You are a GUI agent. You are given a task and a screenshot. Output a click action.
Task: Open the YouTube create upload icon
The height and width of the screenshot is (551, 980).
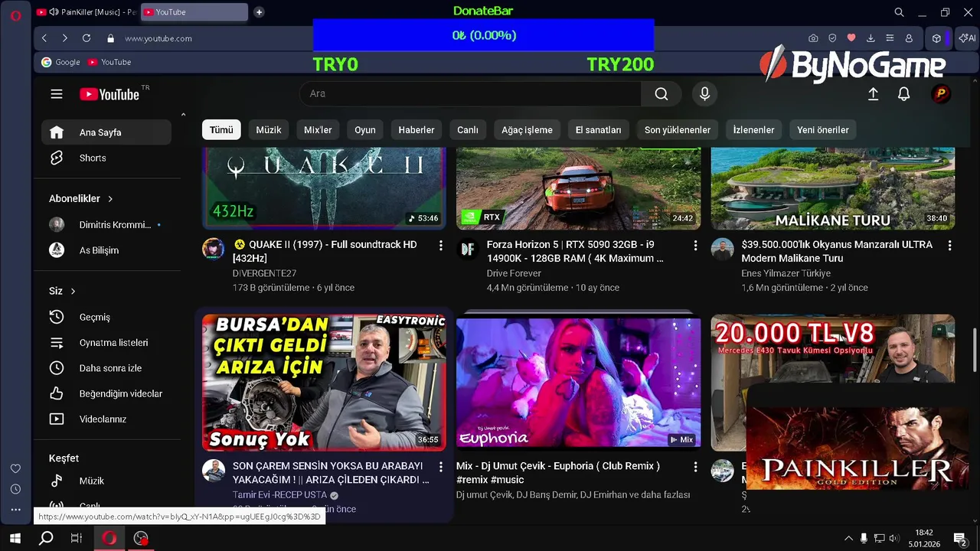click(x=873, y=94)
